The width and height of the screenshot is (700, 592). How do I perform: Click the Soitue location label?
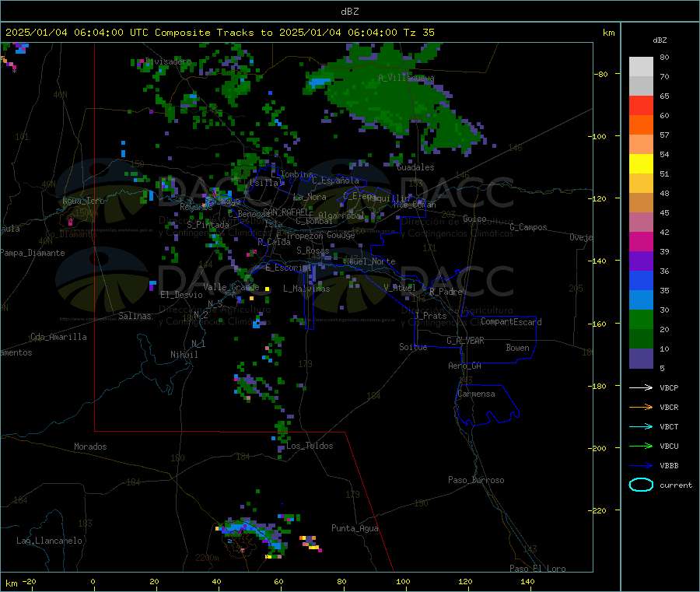point(413,347)
